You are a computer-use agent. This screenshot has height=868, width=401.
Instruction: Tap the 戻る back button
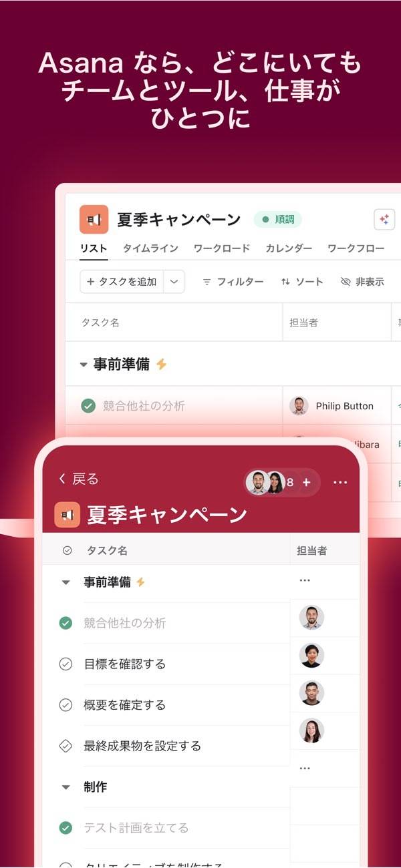coord(78,479)
